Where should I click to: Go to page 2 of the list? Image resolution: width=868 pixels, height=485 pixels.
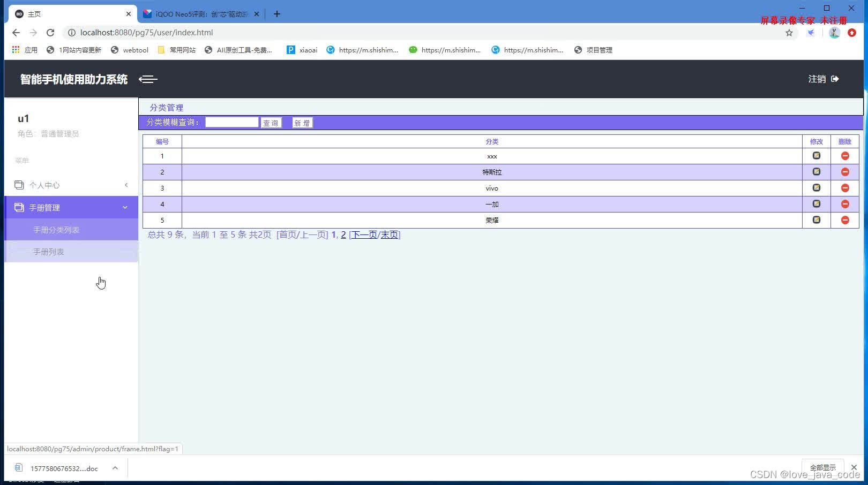343,234
